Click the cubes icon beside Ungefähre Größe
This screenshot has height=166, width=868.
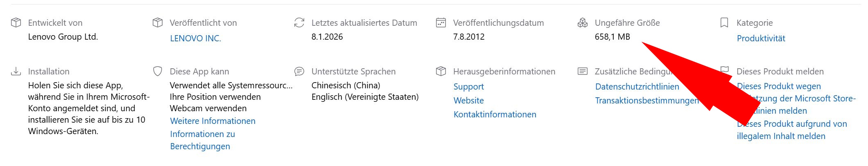582,22
